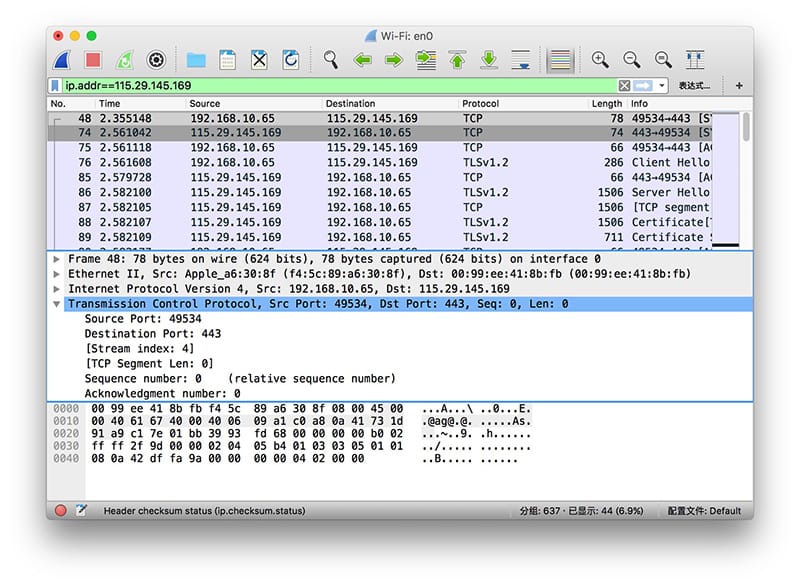Toggle auto-scroll during live capture
Screen dimensions: 800x586
coord(520,60)
